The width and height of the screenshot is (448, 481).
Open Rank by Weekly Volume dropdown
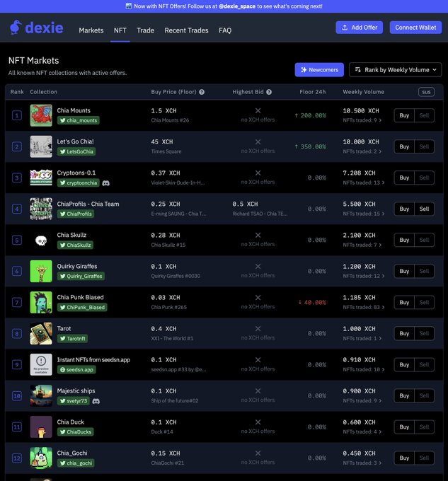click(395, 70)
